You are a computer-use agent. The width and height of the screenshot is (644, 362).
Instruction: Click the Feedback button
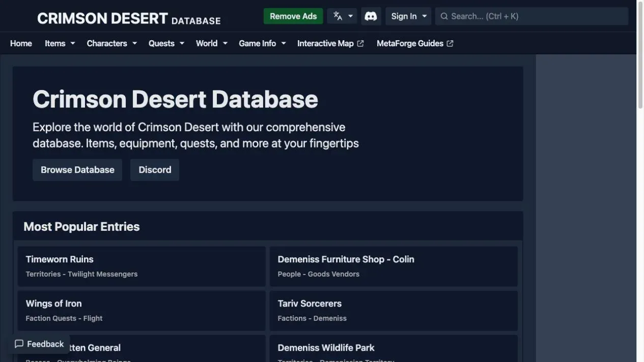click(39, 344)
